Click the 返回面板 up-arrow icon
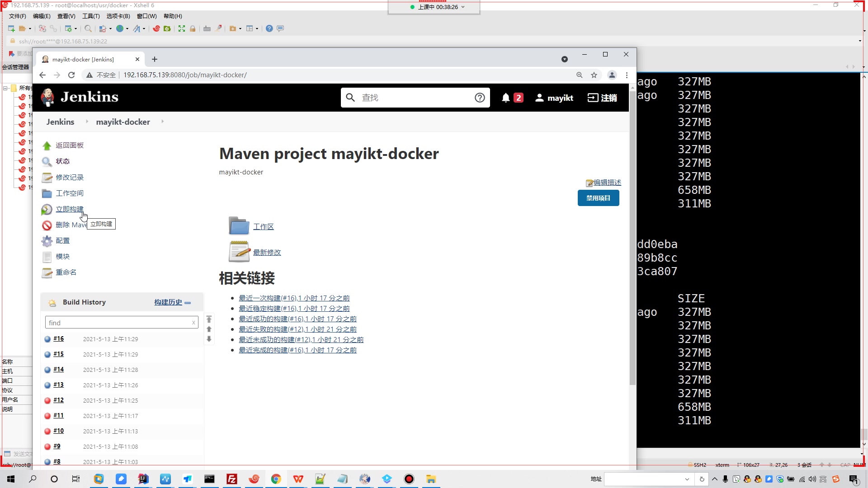 click(x=47, y=145)
